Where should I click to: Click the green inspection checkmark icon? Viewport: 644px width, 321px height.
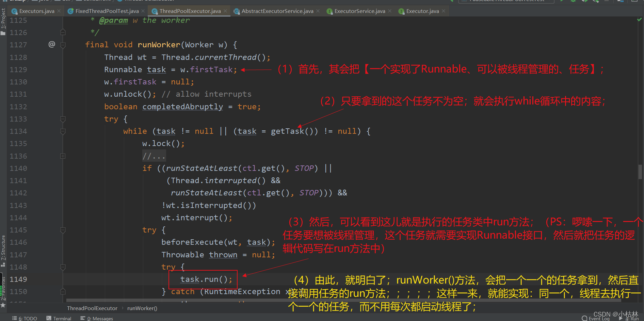click(639, 20)
